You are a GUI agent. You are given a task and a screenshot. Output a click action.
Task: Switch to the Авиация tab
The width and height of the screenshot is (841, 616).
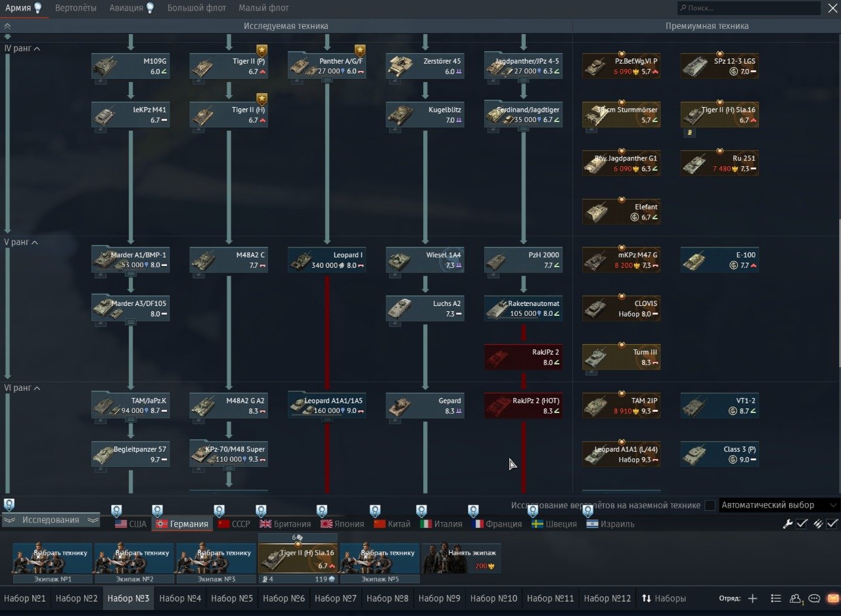pyautogui.click(x=128, y=8)
